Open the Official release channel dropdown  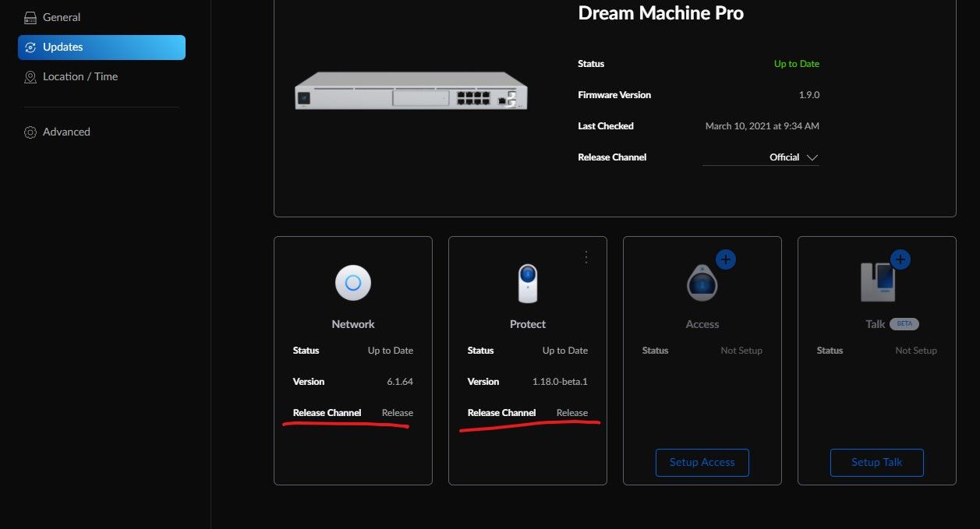(761, 157)
